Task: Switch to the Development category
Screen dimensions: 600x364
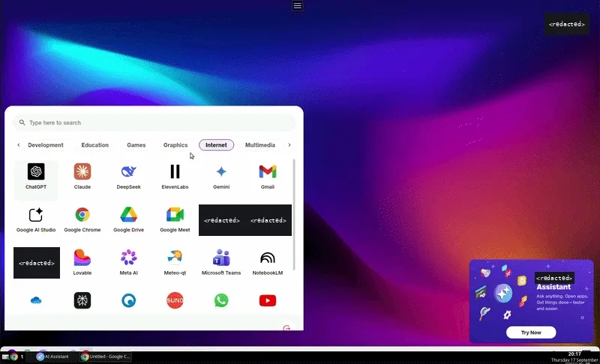Action: pyautogui.click(x=46, y=145)
